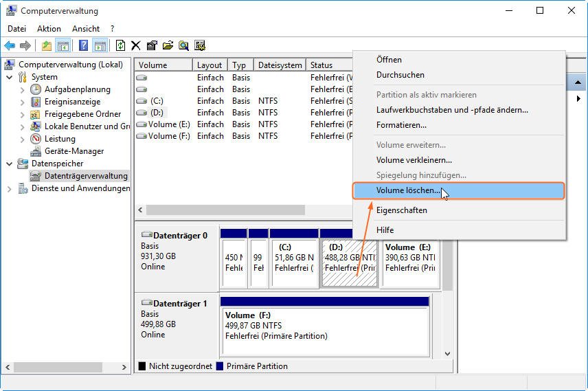Expand the Freigegebene Ordner node
This screenshot has width=588, height=391.
(x=23, y=115)
